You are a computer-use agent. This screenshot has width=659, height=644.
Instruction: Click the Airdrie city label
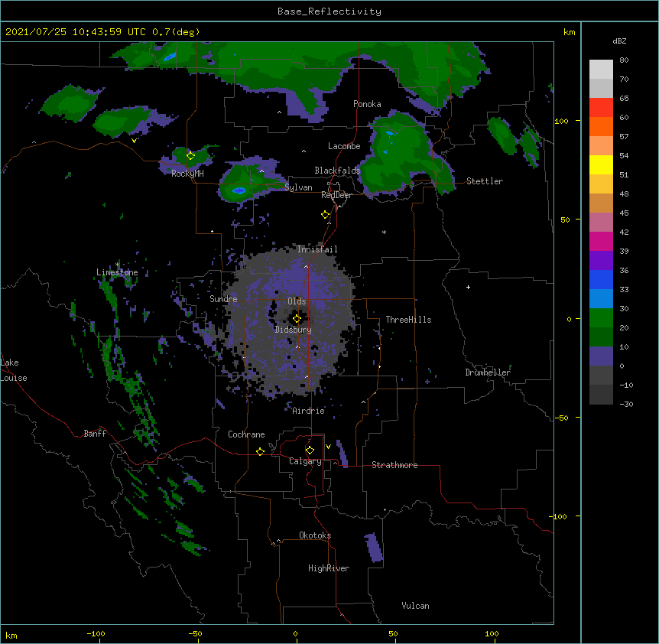click(x=308, y=411)
